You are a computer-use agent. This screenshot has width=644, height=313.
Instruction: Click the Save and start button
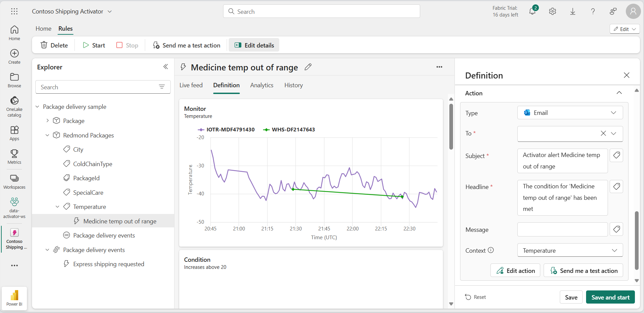(610, 297)
